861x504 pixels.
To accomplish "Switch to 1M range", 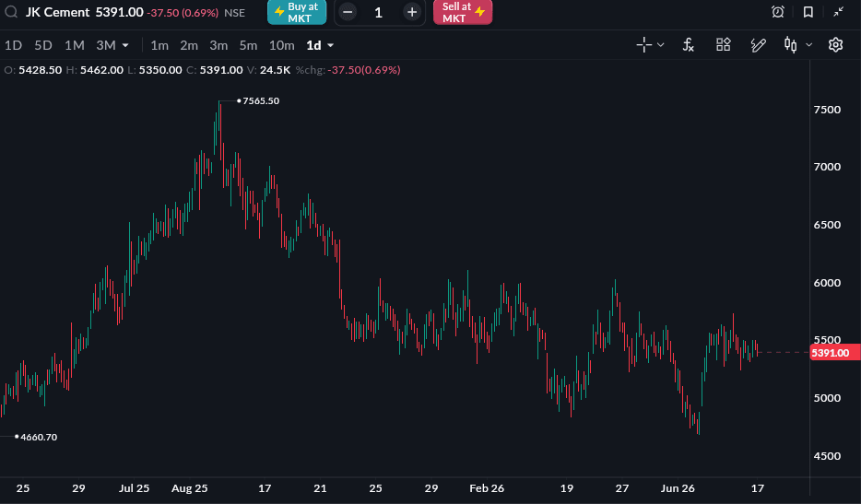I will [x=74, y=45].
